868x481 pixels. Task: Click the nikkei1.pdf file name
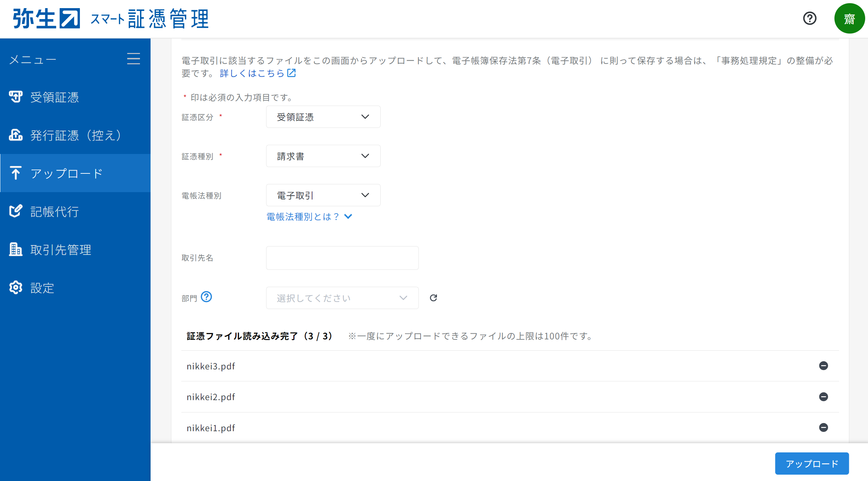click(x=211, y=428)
